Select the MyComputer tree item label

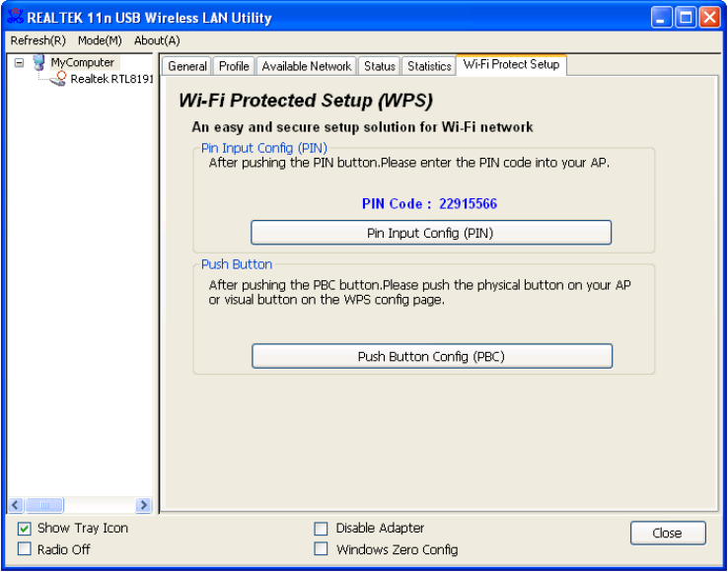(83, 62)
